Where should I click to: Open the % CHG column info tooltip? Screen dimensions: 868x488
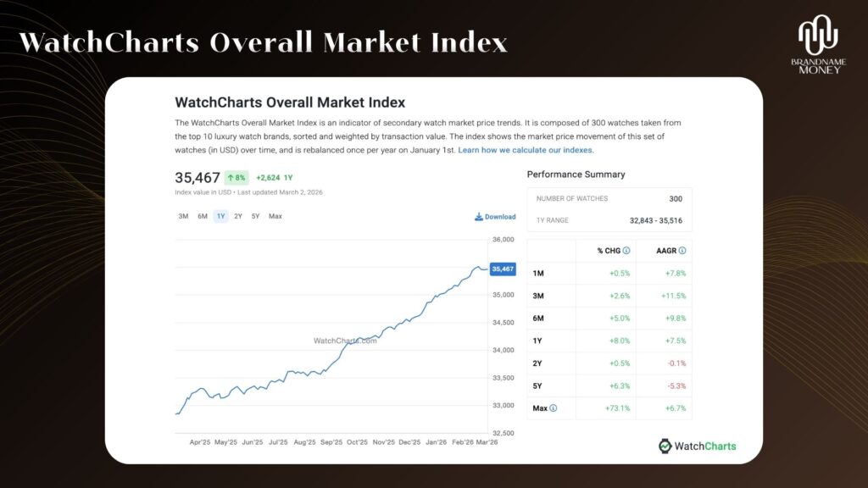pyautogui.click(x=627, y=251)
